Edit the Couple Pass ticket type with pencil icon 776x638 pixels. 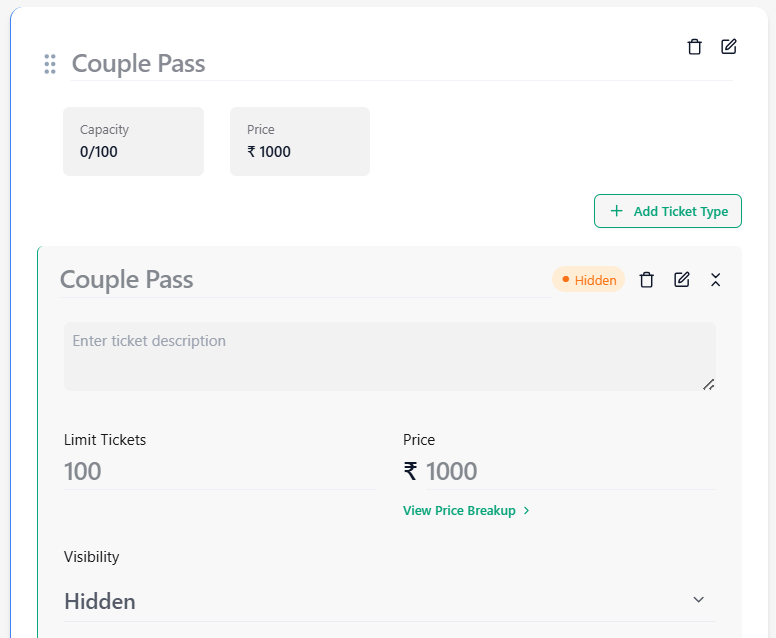[x=681, y=280]
